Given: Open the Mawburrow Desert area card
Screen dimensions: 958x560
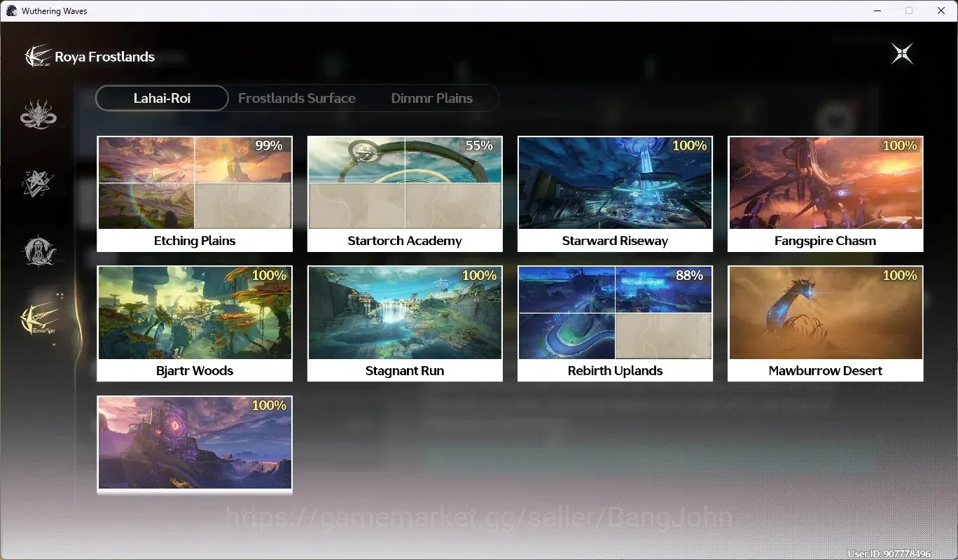Looking at the screenshot, I should click(826, 323).
